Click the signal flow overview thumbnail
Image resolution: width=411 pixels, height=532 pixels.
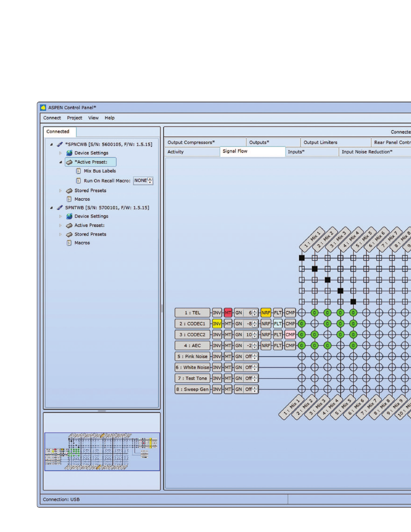point(102,451)
